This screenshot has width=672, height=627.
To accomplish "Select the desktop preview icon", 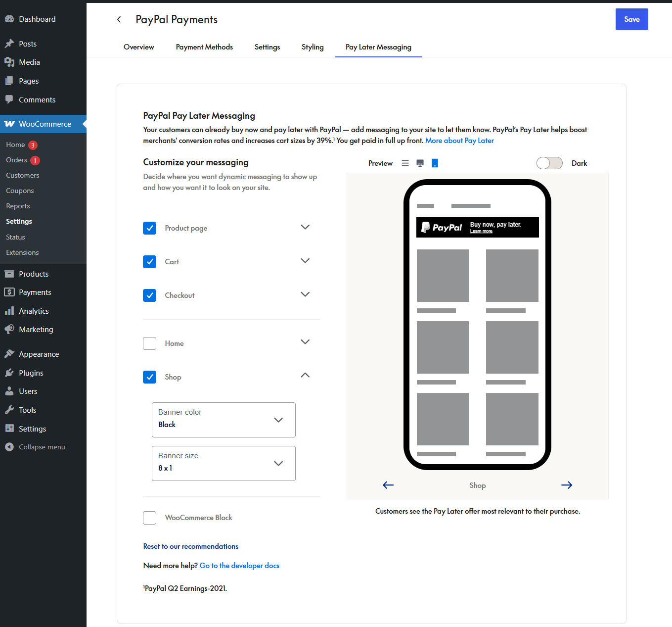I will point(420,163).
